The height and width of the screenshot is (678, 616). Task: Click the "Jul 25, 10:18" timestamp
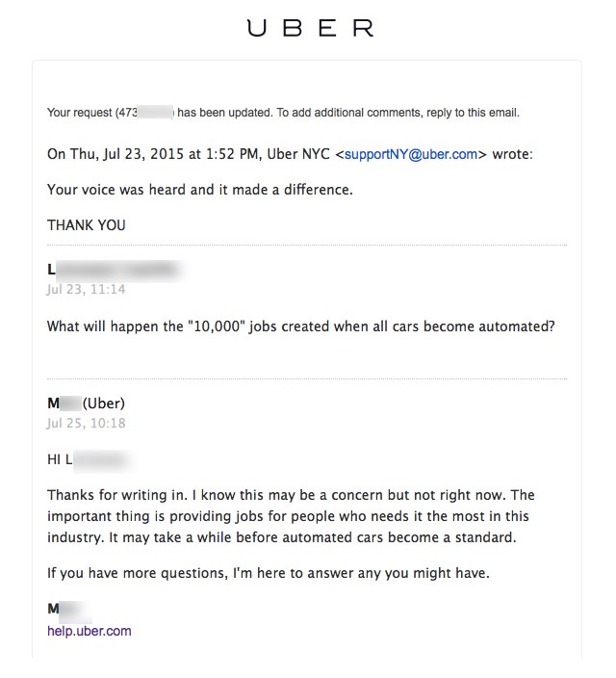click(x=86, y=423)
